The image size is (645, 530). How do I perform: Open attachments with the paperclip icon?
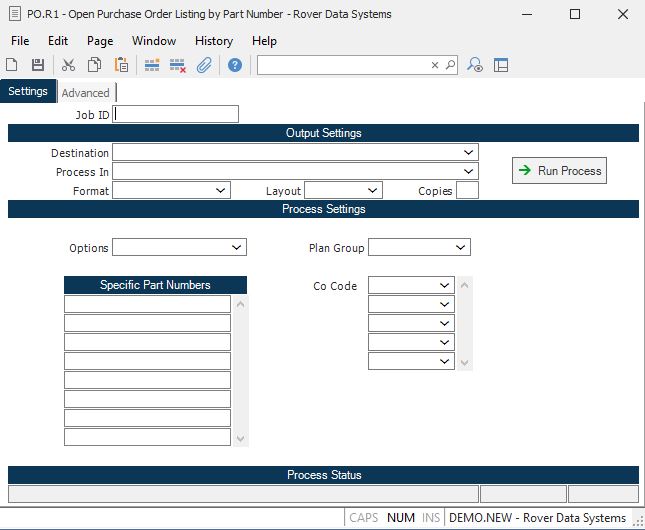click(x=204, y=65)
